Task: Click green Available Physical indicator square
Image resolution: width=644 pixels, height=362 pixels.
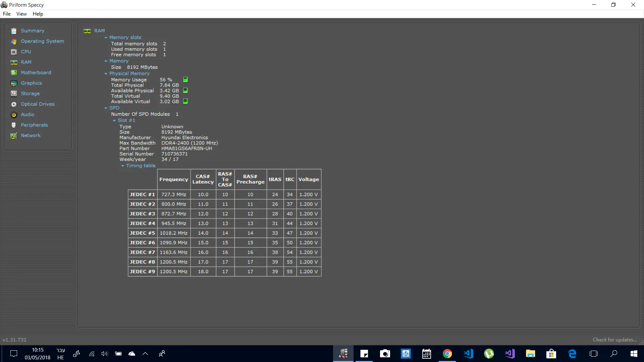Action: (x=185, y=90)
